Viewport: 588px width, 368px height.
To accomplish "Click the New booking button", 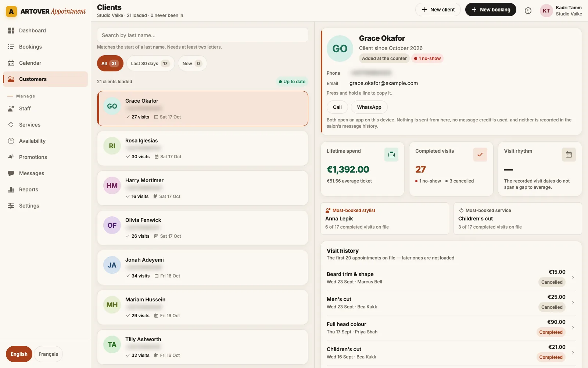I will [491, 10].
